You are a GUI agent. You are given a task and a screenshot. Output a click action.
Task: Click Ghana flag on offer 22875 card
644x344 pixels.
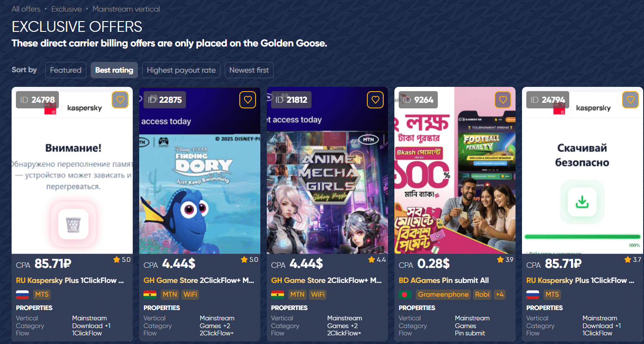coord(150,295)
